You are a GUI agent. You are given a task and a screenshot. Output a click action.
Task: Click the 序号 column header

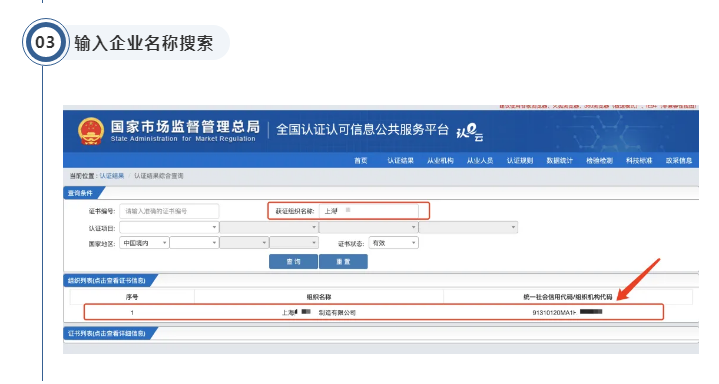point(132,297)
